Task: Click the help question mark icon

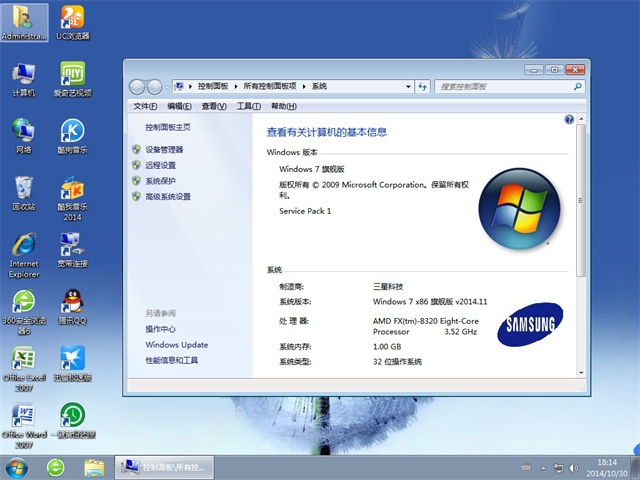Action: pyautogui.click(x=569, y=119)
